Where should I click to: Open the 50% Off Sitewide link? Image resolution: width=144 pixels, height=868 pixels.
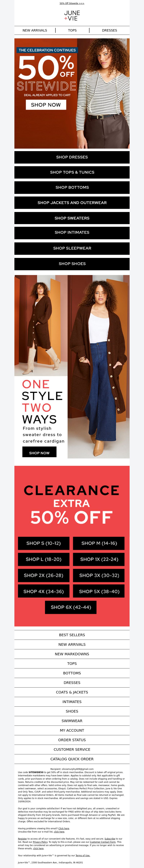72,3
